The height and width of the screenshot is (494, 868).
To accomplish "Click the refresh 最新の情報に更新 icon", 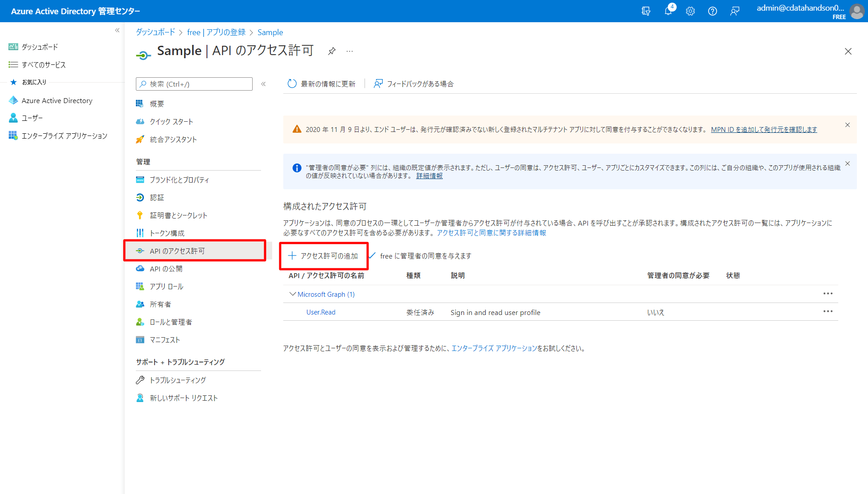I will pyautogui.click(x=292, y=84).
